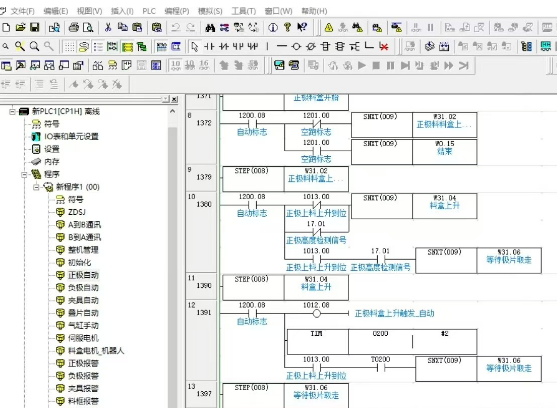Image resolution: width=557 pixels, height=408 pixels.
Task: Select the 正极自动 section
Action: point(83,275)
